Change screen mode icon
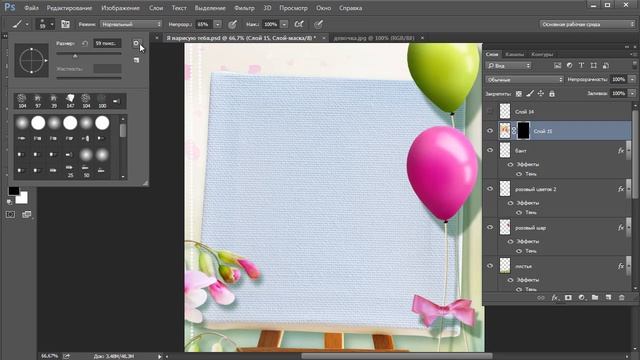Image resolution: width=640 pixels, height=360 pixels. [x=27, y=214]
